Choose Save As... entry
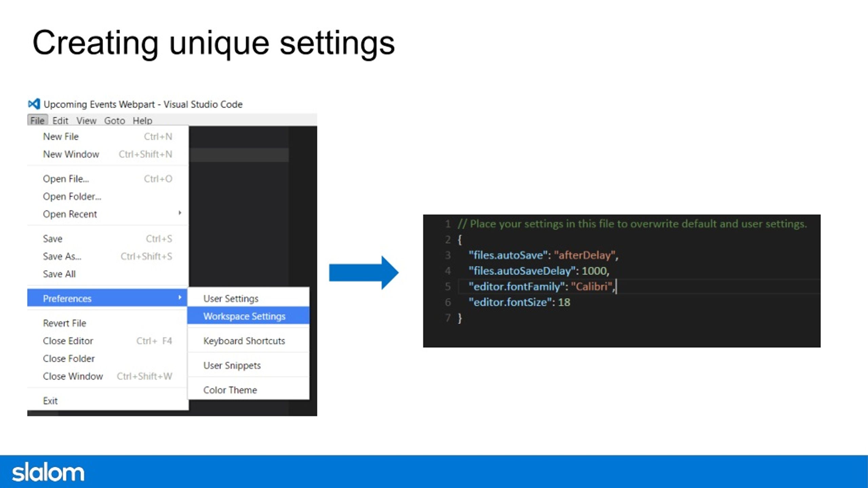The image size is (868, 488). point(107,257)
